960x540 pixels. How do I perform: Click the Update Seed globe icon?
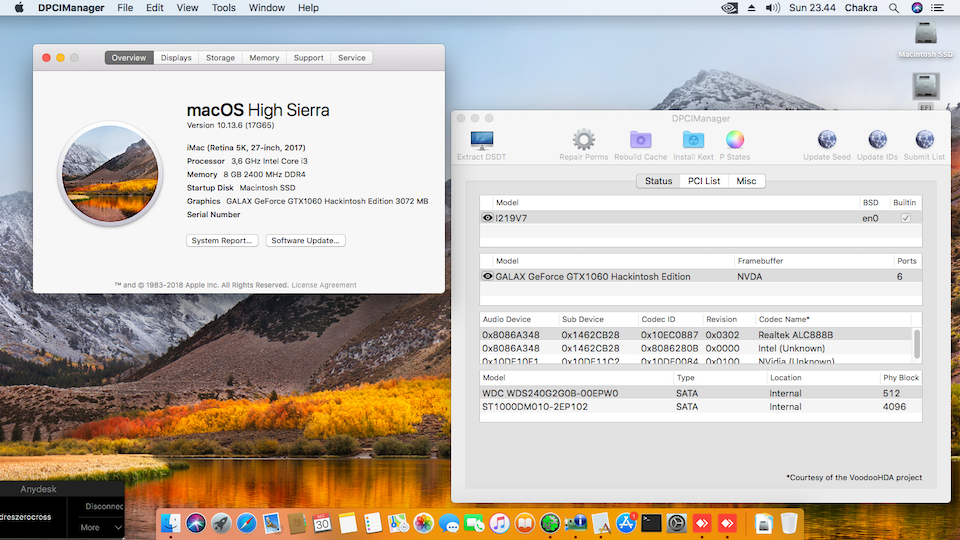(x=827, y=140)
